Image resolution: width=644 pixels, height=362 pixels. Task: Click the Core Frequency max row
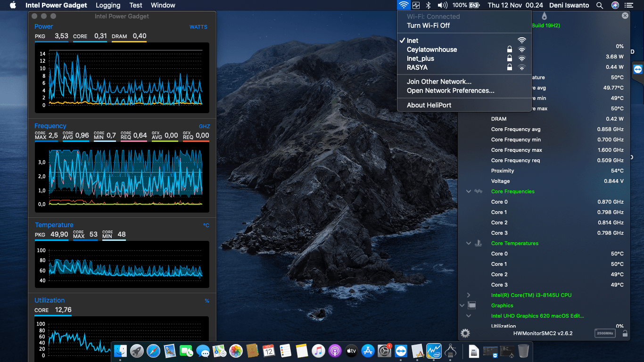(x=557, y=150)
